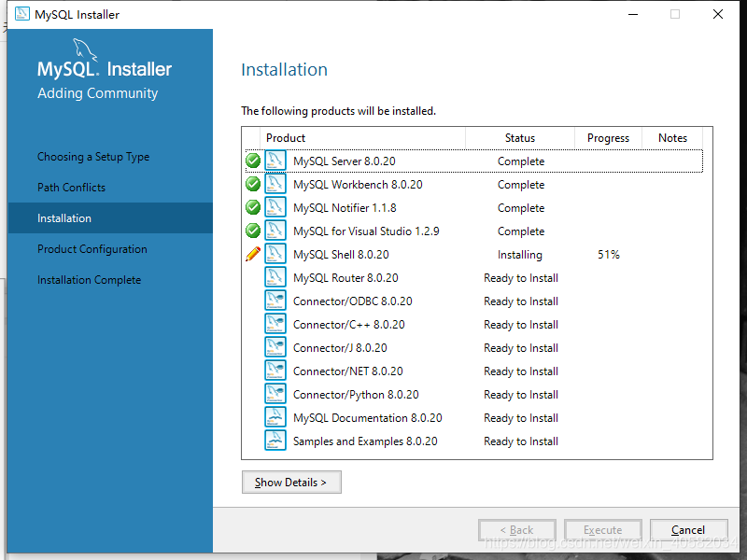The height and width of the screenshot is (560, 747).
Task: Click the Samples and Examples product icon
Action: coord(275,441)
